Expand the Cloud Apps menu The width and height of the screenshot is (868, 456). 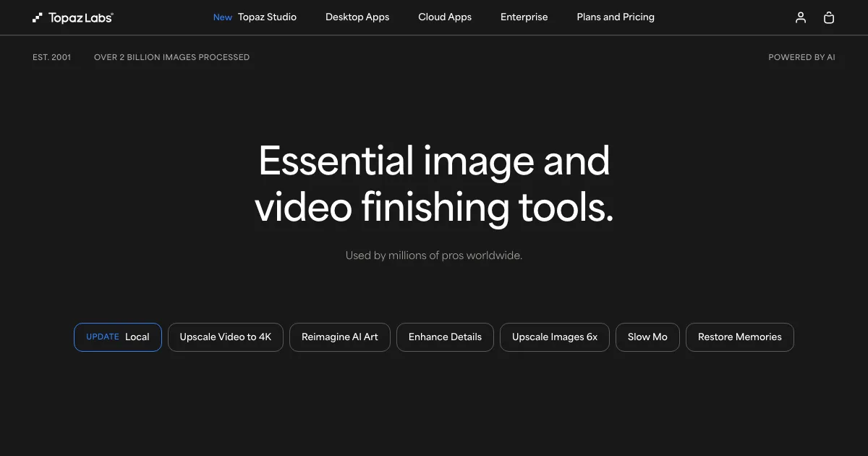coord(445,17)
